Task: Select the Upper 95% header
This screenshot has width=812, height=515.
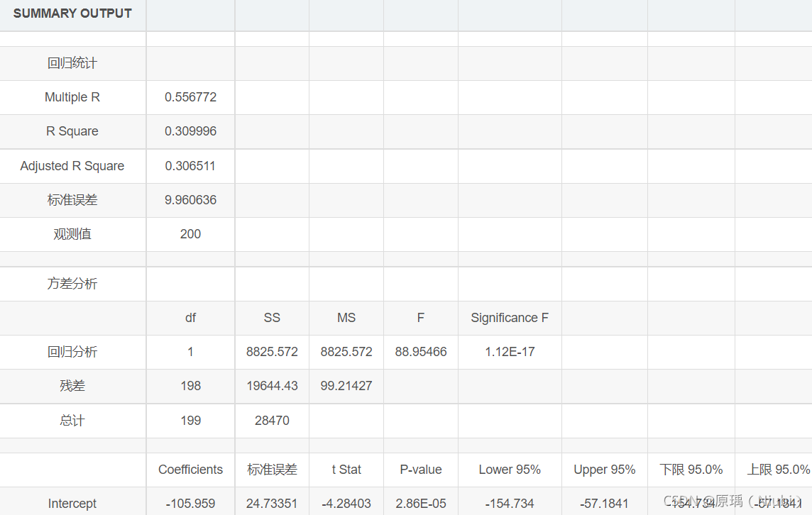Action: pyautogui.click(x=604, y=470)
